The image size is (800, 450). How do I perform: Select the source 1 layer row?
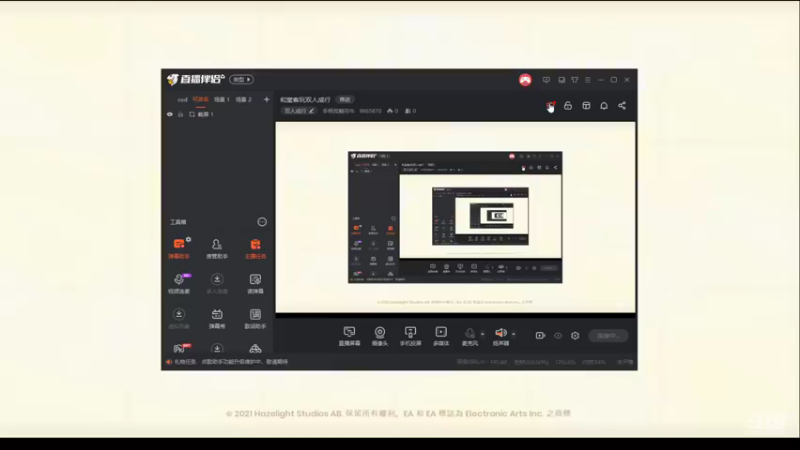[x=218, y=114]
